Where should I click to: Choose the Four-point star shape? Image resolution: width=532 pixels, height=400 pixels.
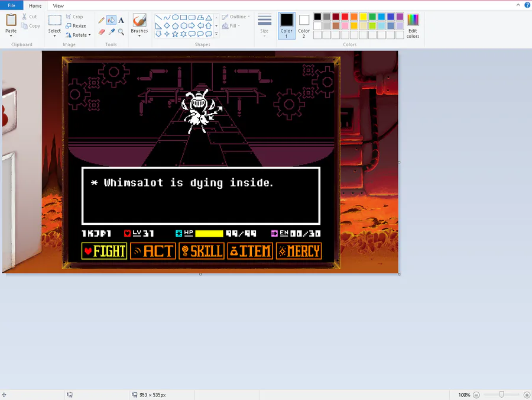click(167, 34)
